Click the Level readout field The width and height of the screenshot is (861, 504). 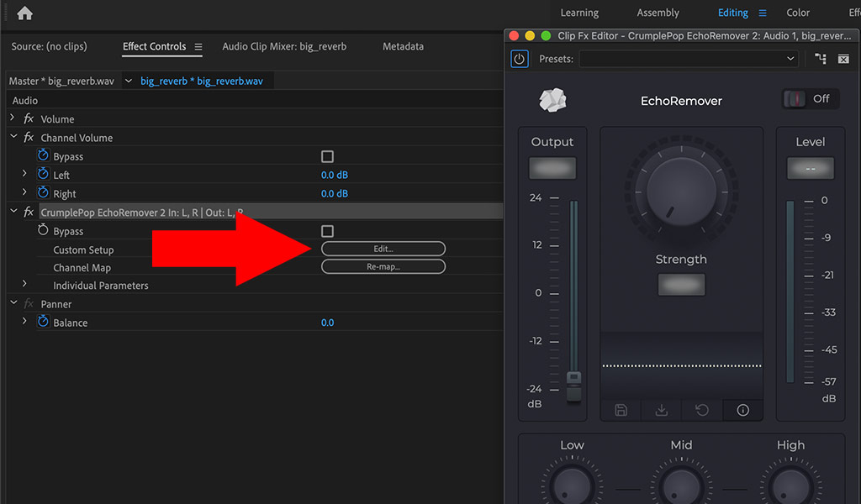pyautogui.click(x=811, y=168)
